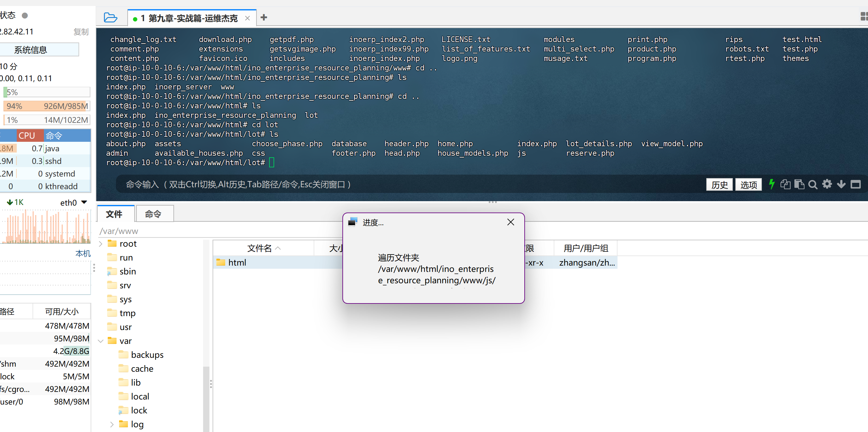Switch to the 命令 bottom tab
The height and width of the screenshot is (432, 868).
tap(153, 214)
